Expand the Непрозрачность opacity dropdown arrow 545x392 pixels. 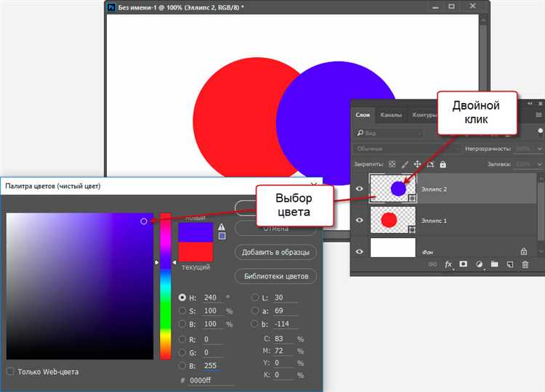coord(539,149)
